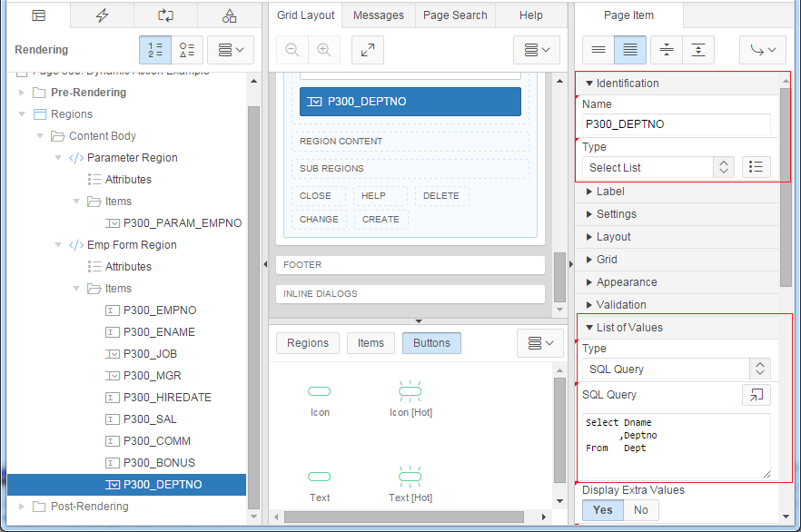801x532 pixels.
Task: Pick the Icon button type in gallery
Action: point(320,399)
